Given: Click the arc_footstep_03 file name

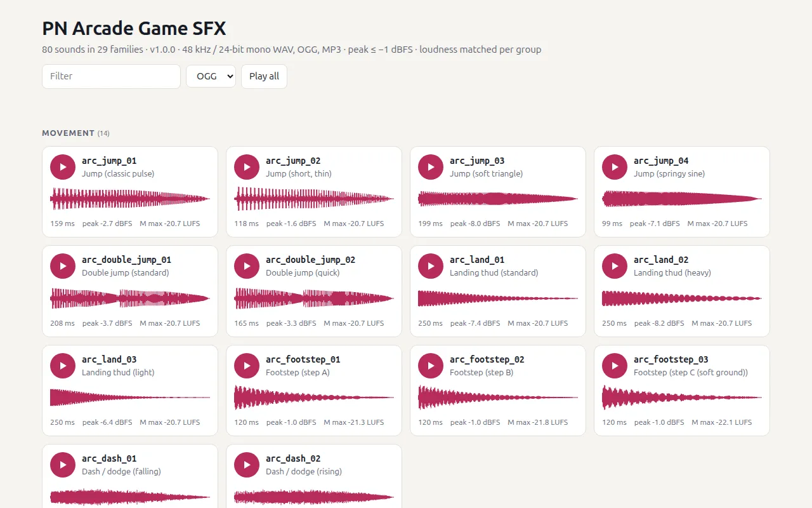Looking at the screenshot, I should click(x=671, y=359).
